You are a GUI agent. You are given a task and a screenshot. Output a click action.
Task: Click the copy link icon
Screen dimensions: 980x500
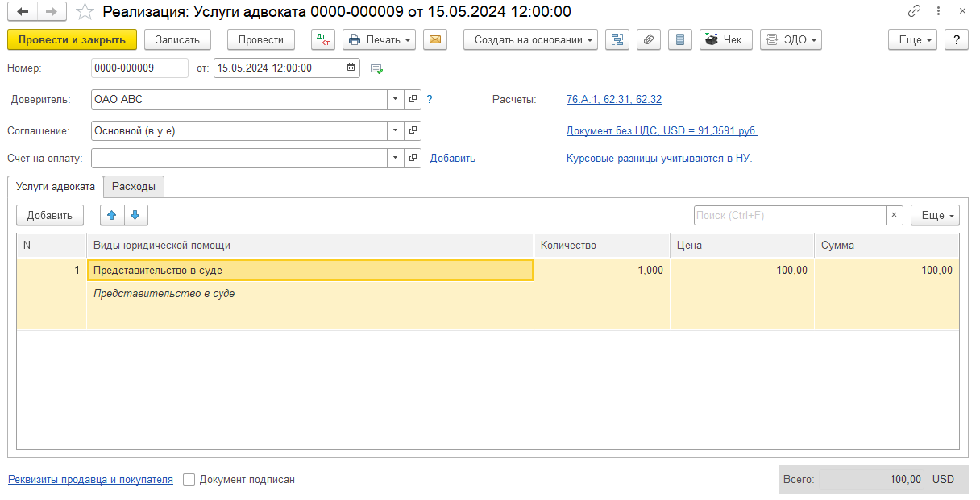tap(914, 11)
